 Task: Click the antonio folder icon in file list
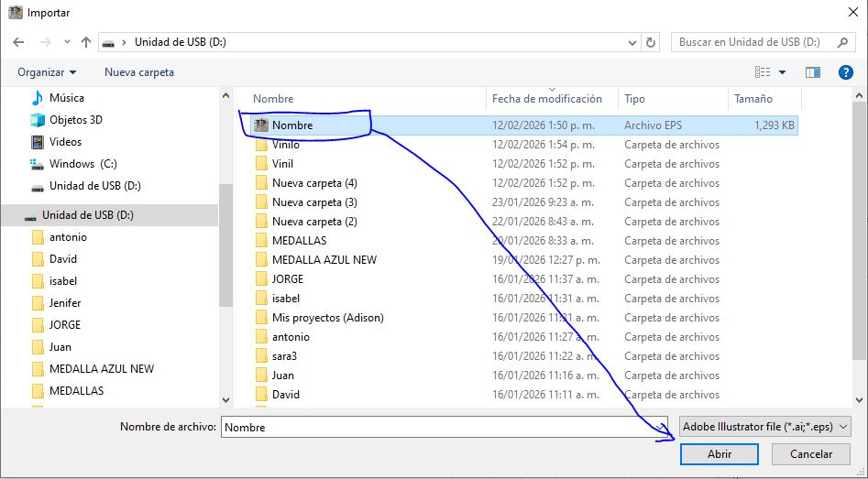[x=261, y=337]
